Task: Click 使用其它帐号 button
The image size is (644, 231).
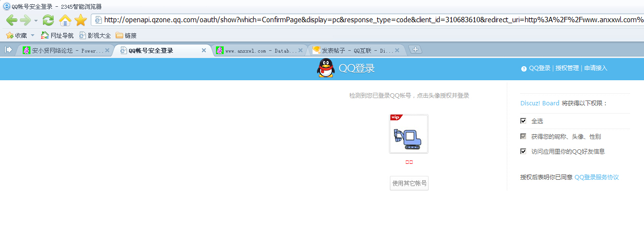Action: pos(409,183)
